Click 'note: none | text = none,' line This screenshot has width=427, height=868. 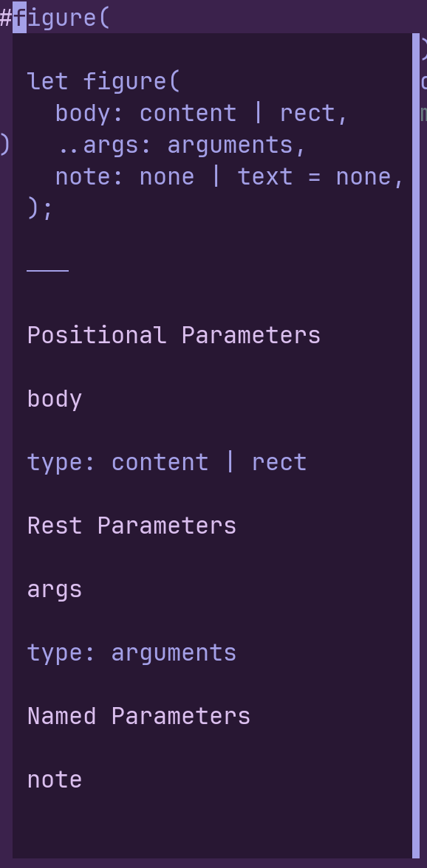point(230,177)
